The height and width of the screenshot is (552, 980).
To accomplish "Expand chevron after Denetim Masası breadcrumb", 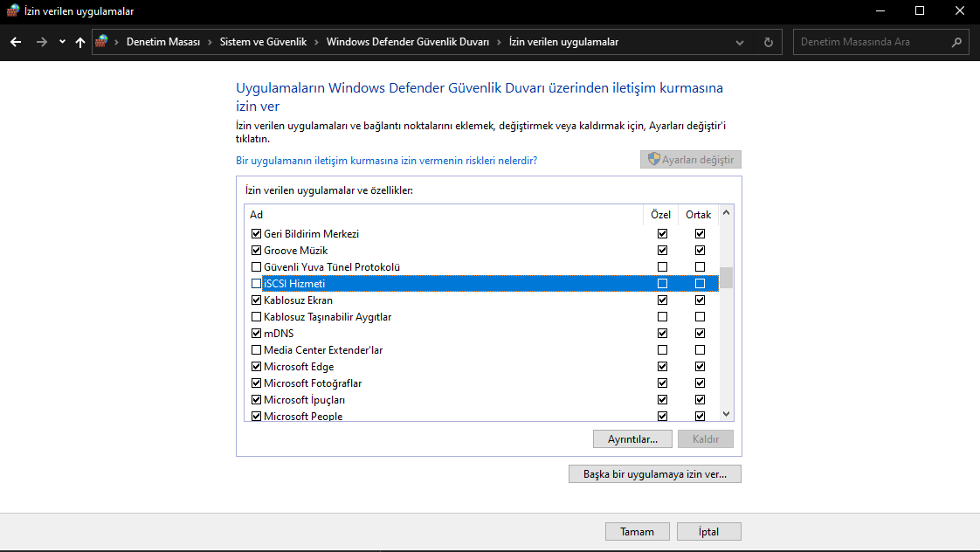I will (x=210, y=42).
